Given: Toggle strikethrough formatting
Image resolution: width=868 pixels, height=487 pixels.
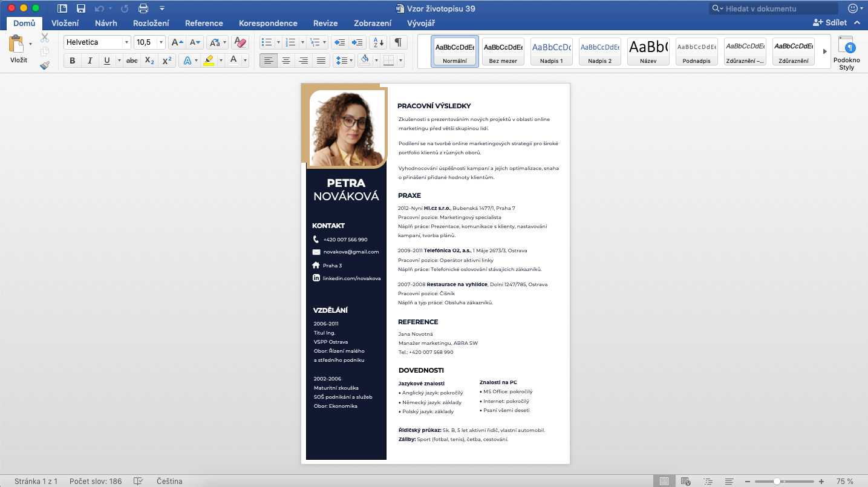Looking at the screenshot, I should pyautogui.click(x=131, y=60).
